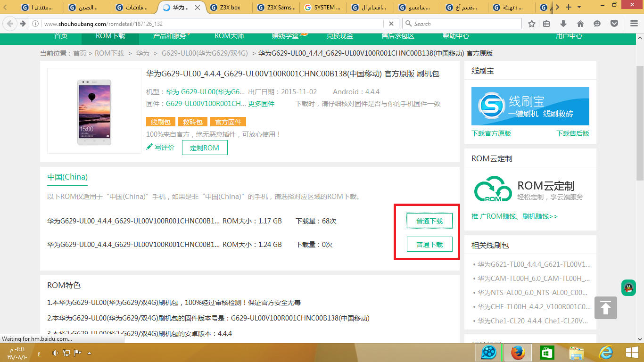Click the 官方固件 orange tag
The image size is (644, 362).
[228, 122]
